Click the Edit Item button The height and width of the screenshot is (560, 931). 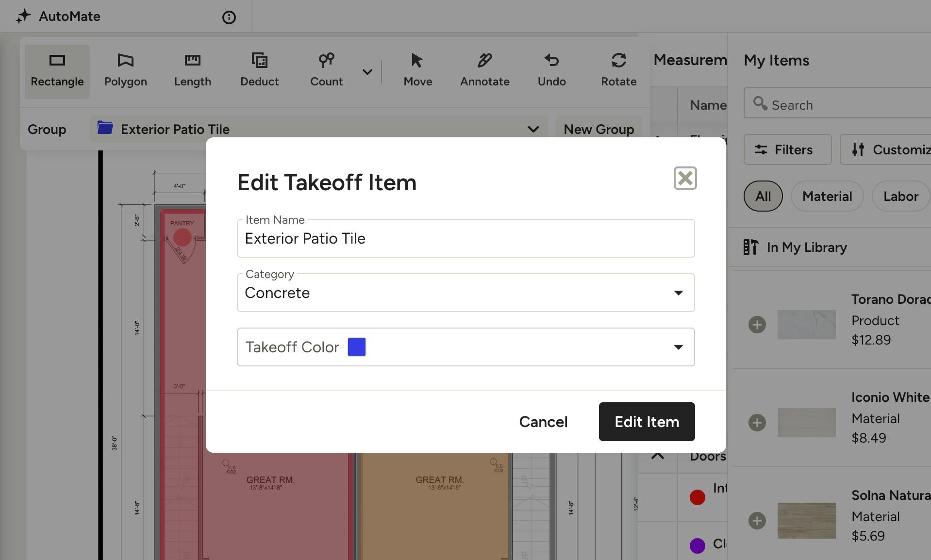coord(647,422)
